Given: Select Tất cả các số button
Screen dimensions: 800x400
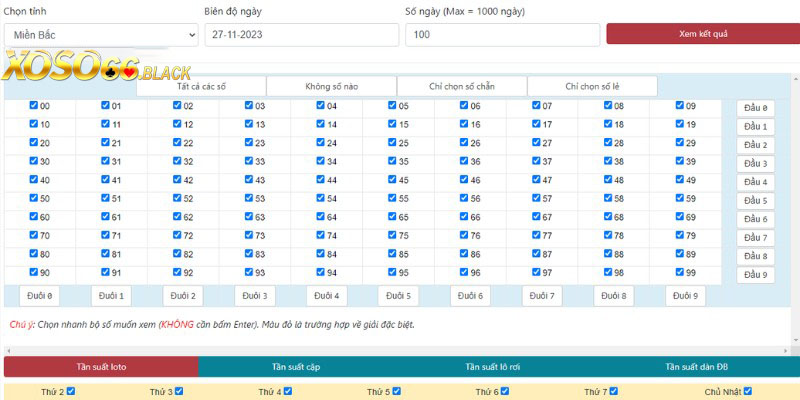Looking at the screenshot, I should (201, 86).
